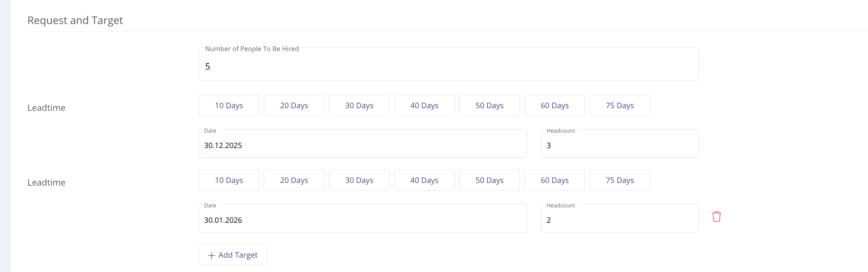This screenshot has height=272, width=868.
Task: Select 10 Days for first leadtime
Action: [229, 106]
